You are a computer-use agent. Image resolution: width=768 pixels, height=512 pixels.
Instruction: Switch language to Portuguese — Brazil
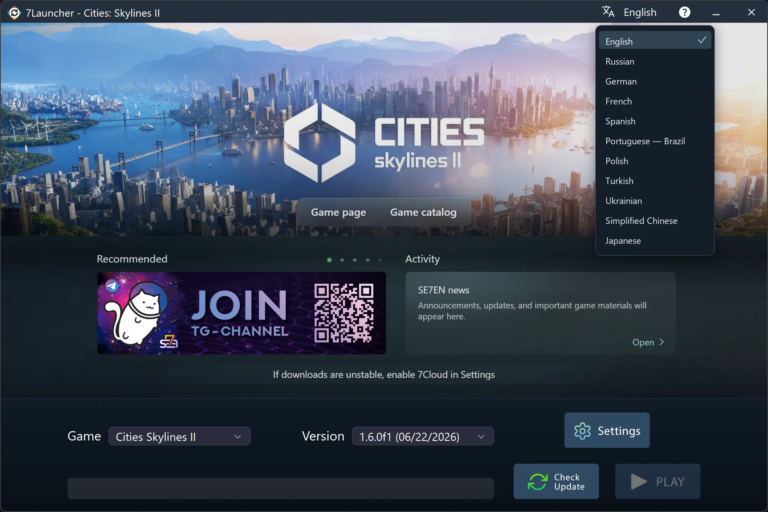(655, 141)
